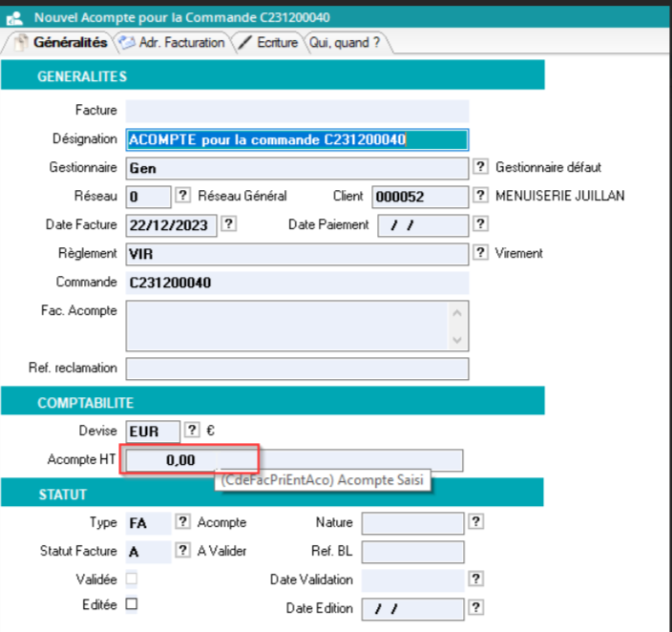Click into the Désignation text field
The height and width of the screenshot is (632, 672).
click(297, 139)
